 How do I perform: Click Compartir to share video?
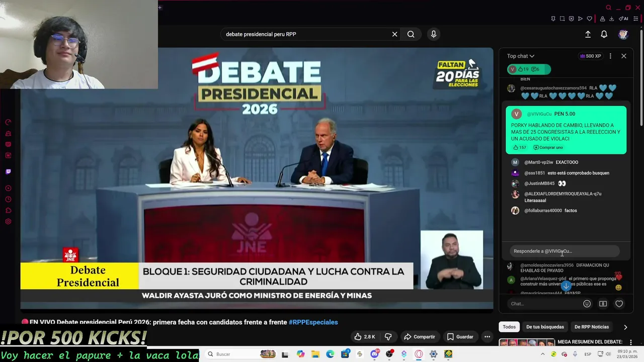pyautogui.click(x=419, y=337)
